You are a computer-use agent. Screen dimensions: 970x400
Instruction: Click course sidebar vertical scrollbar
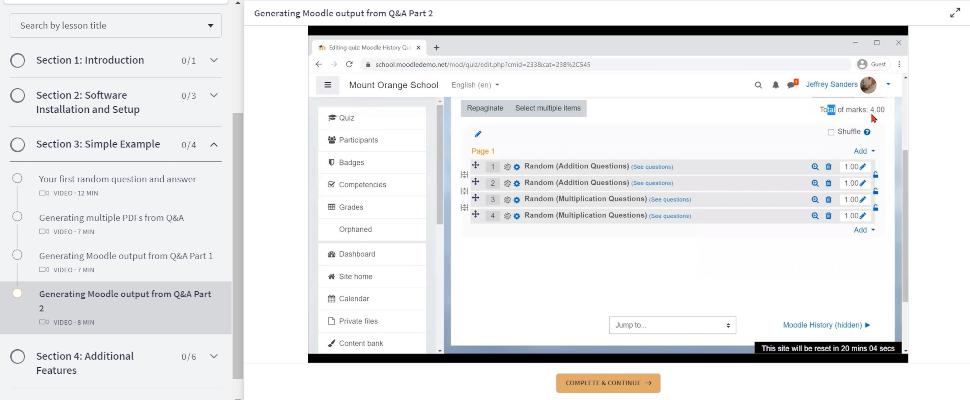coord(238,246)
